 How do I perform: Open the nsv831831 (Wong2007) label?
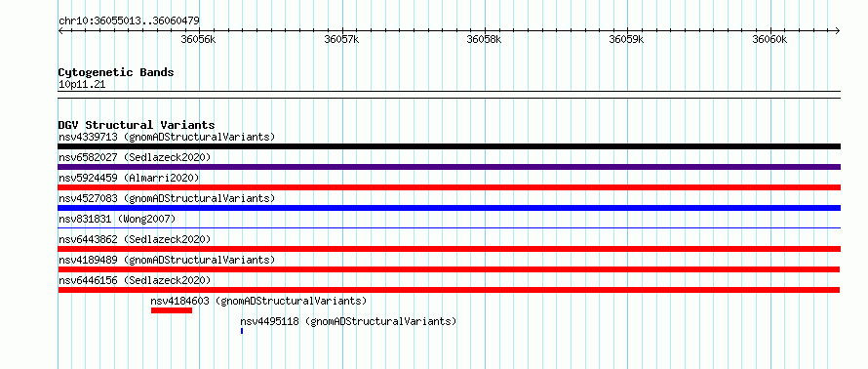(x=117, y=219)
